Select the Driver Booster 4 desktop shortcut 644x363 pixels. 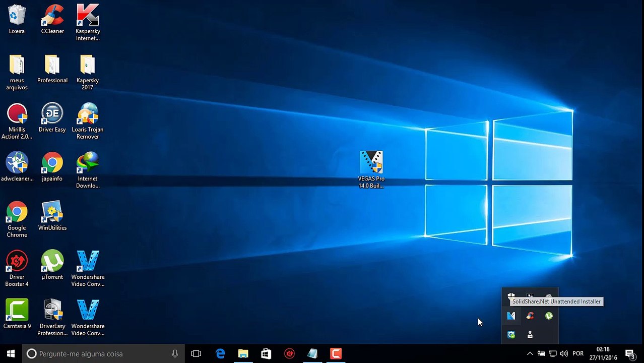pyautogui.click(x=17, y=269)
